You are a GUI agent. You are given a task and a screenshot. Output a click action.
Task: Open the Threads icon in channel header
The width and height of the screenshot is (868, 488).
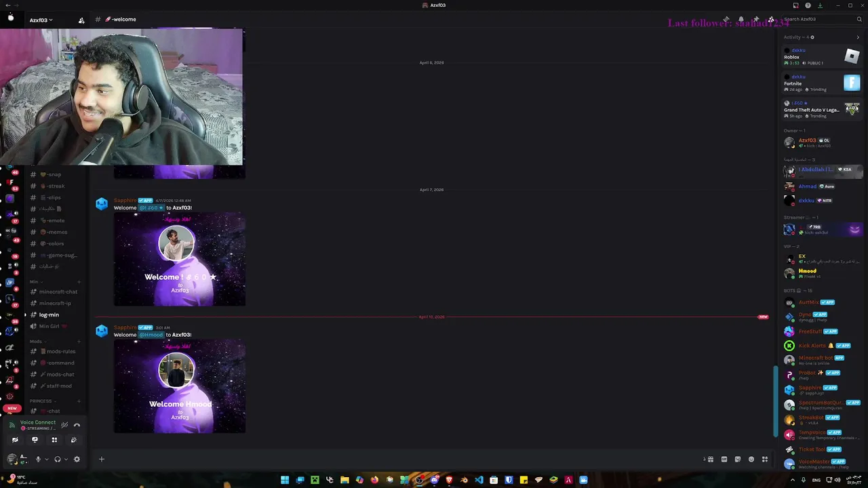[726, 19]
